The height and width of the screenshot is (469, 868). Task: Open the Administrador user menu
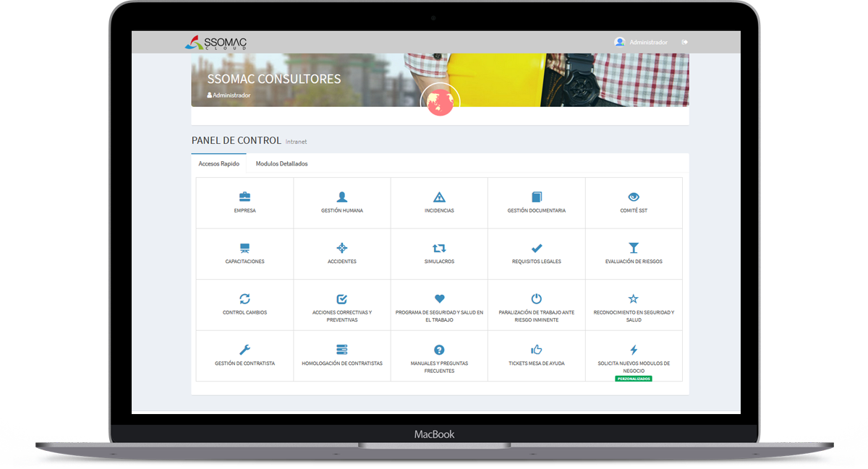[x=642, y=43]
